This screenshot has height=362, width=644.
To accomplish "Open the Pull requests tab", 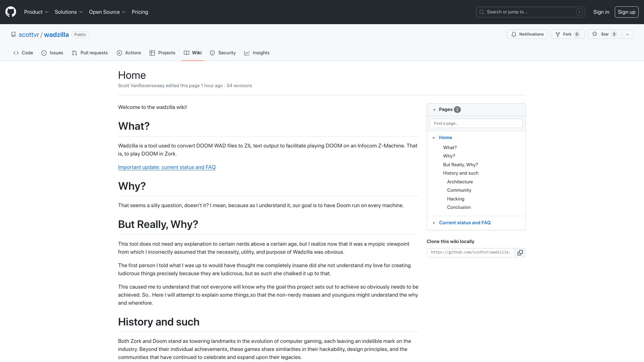I will [90, 53].
